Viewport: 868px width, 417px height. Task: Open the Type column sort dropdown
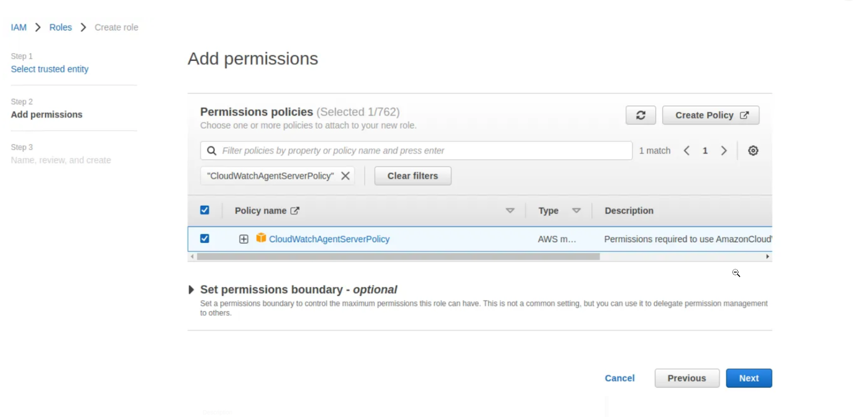tap(577, 210)
